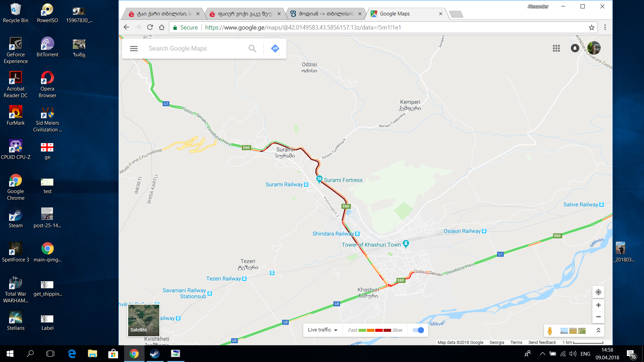
Task: Expand the Live traffic dropdown
Action: [323, 330]
